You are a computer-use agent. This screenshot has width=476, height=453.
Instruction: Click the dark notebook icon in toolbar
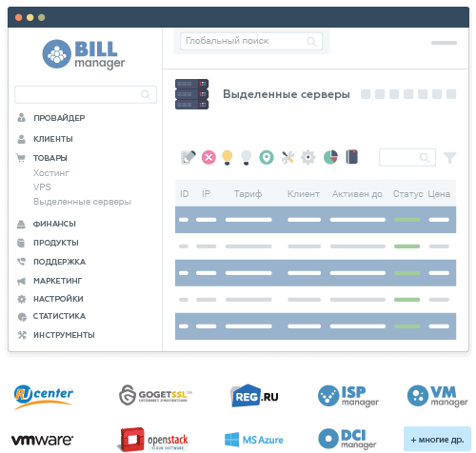[x=351, y=157]
